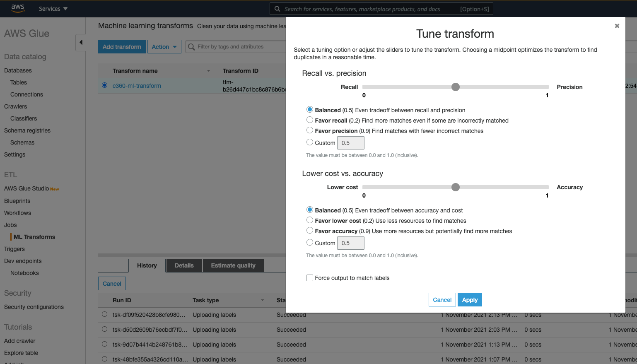This screenshot has height=364, width=637.
Task: Switch to the Details tab
Action: click(184, 265)
